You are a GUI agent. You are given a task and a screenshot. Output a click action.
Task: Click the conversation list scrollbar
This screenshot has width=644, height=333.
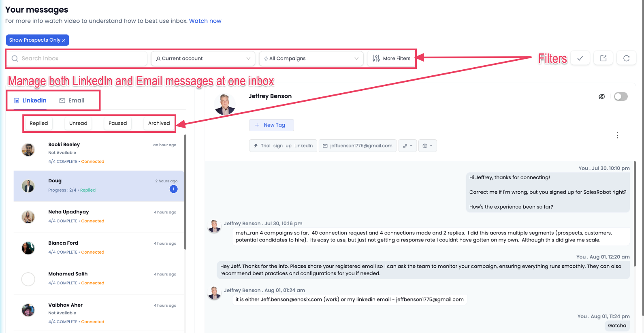pyautogui.click(x=186, y=192)
